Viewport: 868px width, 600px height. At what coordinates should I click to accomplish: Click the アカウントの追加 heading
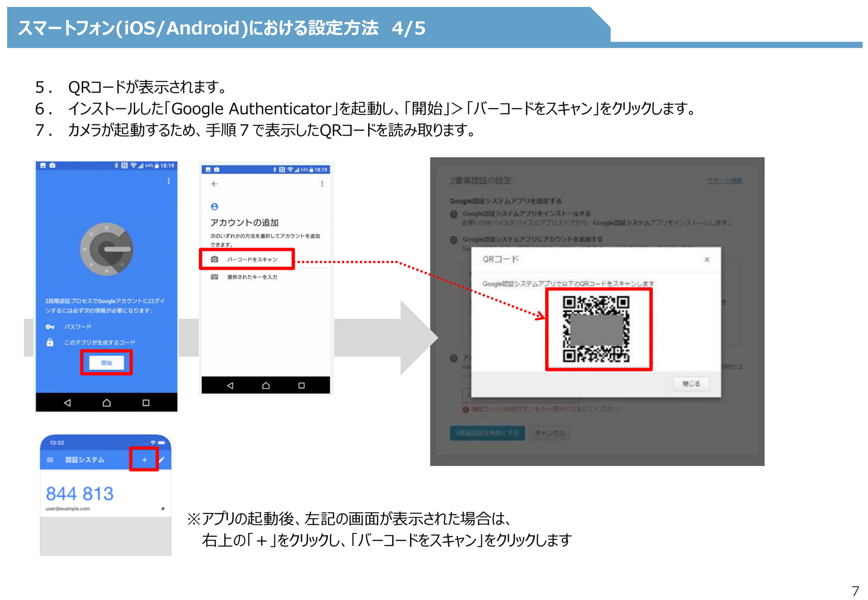[x=244, y=222]
